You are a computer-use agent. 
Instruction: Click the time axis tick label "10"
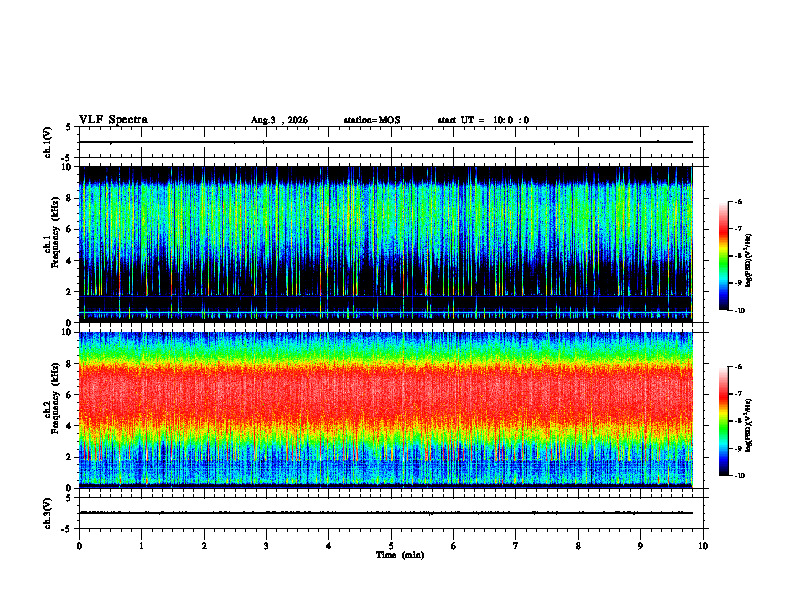[x=703, y=546]
